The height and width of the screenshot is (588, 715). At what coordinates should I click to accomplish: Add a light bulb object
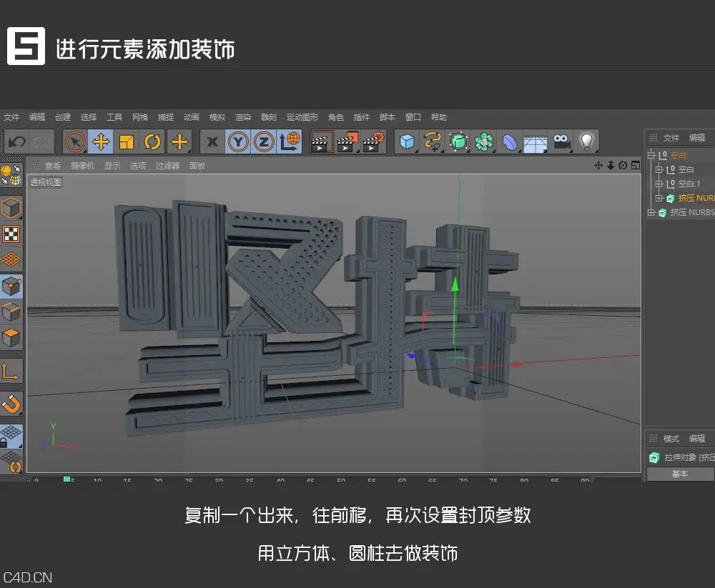(587, 141)
